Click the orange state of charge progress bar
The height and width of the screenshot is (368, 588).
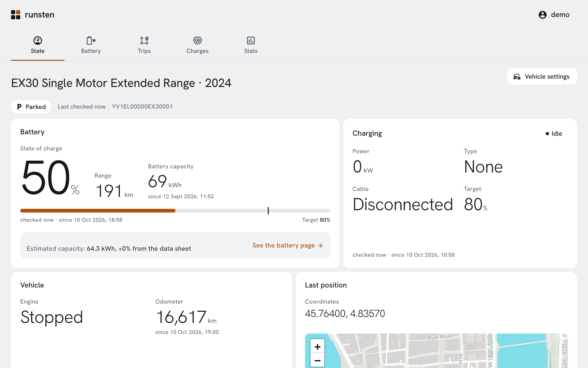point(98,210)
